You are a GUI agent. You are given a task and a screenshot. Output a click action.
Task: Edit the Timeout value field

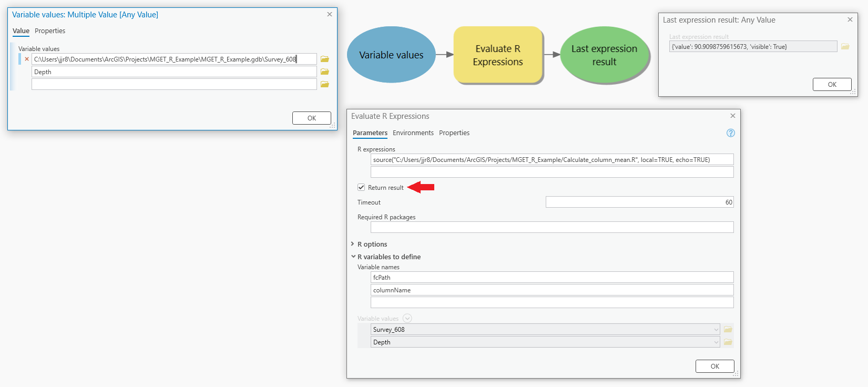pos(640,202)
